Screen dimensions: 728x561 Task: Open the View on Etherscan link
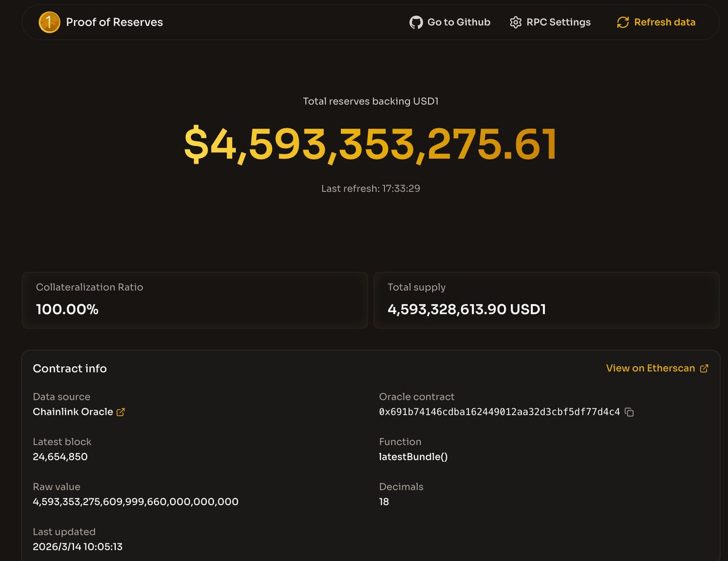[x=650, y=369]
